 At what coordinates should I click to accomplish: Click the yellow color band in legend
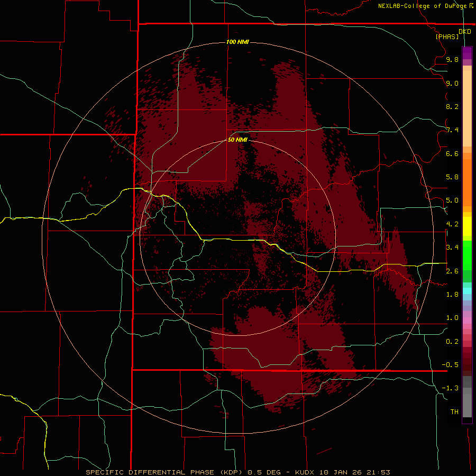pyautogui.click(x=467, y=226)
